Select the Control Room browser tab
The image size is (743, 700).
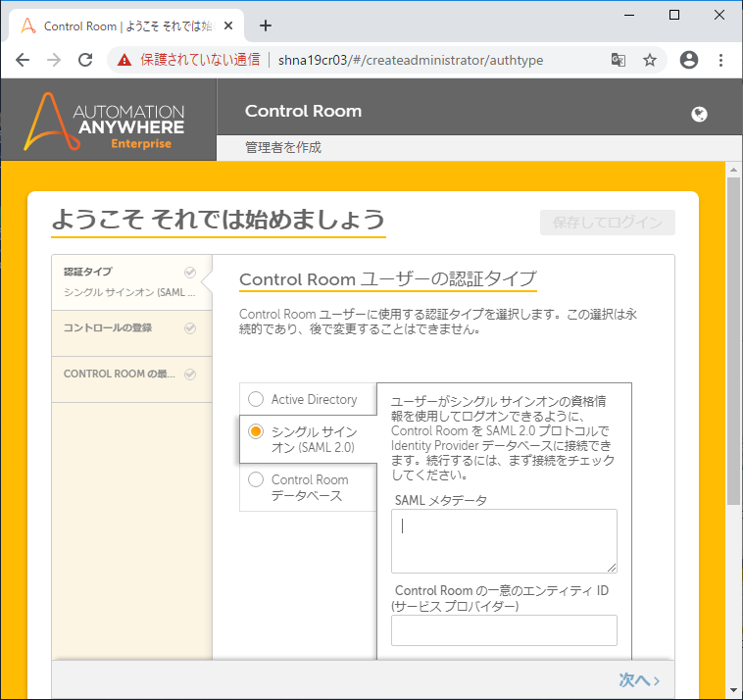[126, 25]
